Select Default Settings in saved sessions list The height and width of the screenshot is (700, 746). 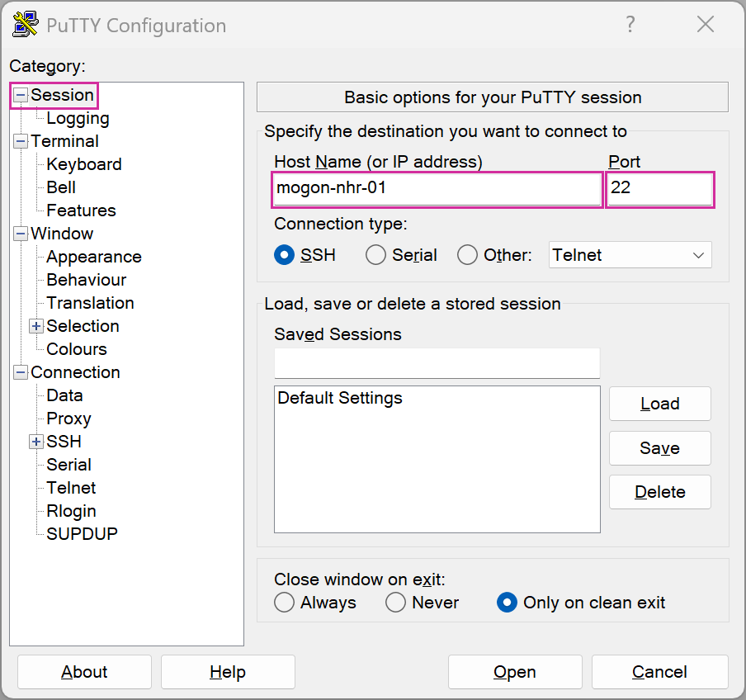(340, 399)
